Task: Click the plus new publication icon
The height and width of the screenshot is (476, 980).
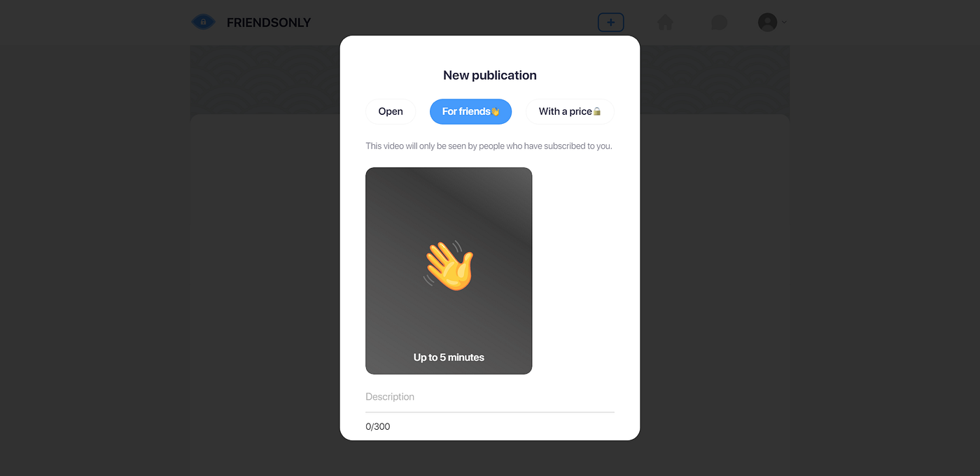Action: pyautogui.click(x=610, y=22)
